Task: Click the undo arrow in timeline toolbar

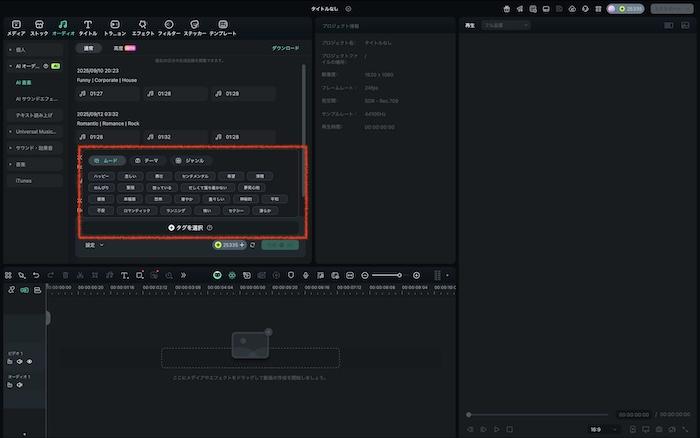Action: pyautogui.click(x=36, y=275)
